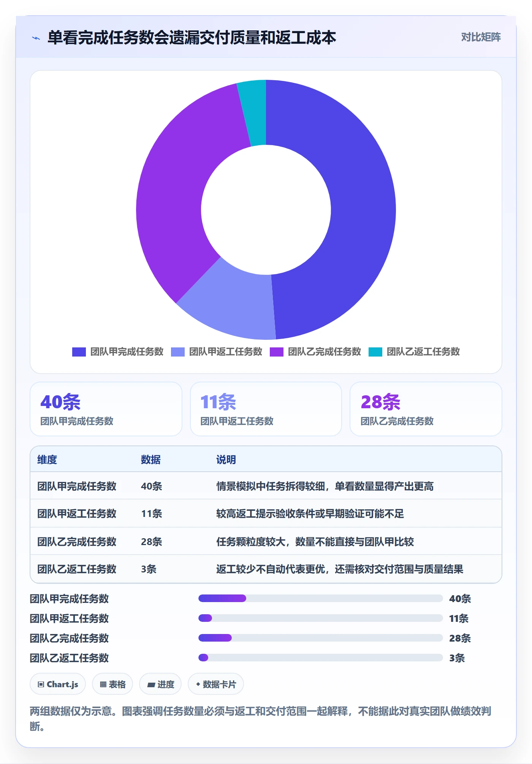Click the "进度" tag chip
Image resolution: width=532 pixels, height=764 pixels.
click(160, 684)
